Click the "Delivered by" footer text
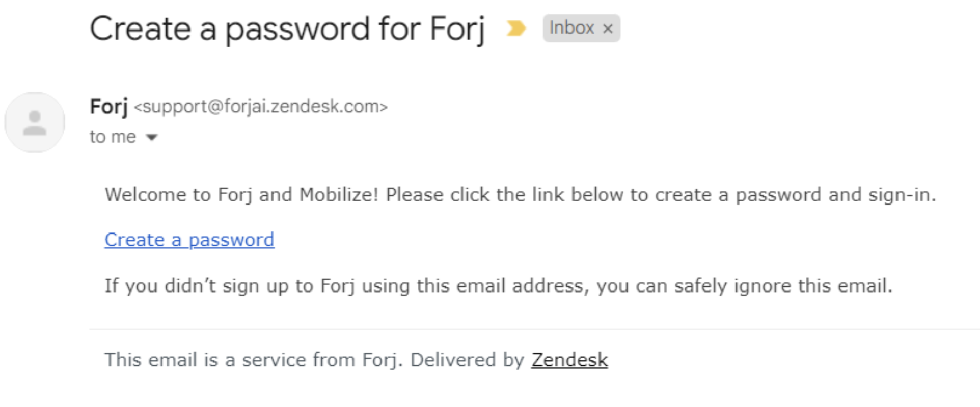This screenshot has width=980, height=407. coord(467,360)
